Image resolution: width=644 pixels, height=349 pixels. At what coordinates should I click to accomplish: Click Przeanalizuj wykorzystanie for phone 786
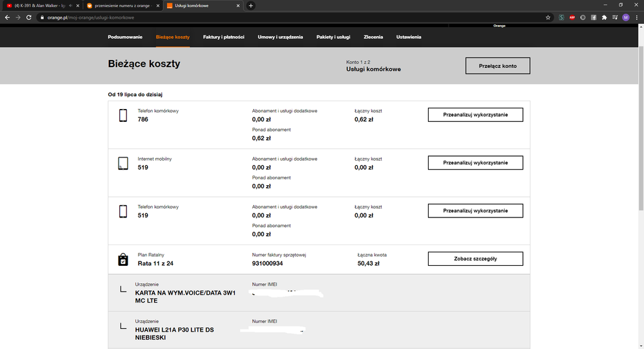(x=475, y=115)
